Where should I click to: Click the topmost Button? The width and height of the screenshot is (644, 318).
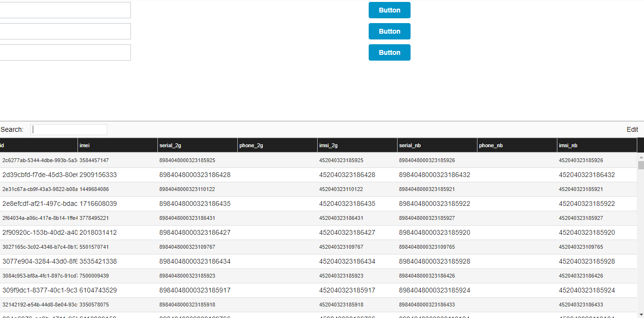pos(389,10)
